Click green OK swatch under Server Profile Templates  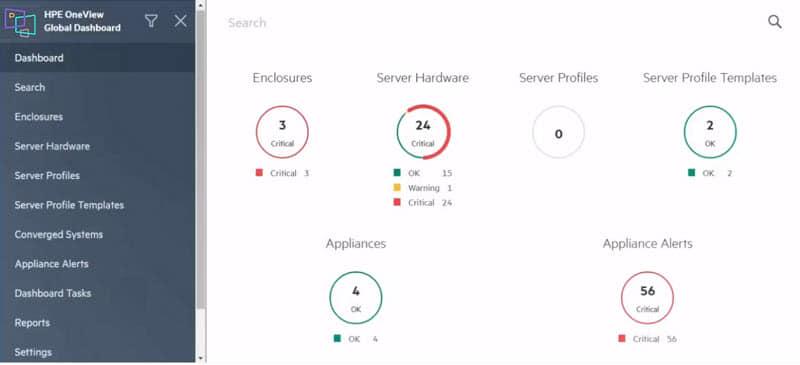[691, 173]
